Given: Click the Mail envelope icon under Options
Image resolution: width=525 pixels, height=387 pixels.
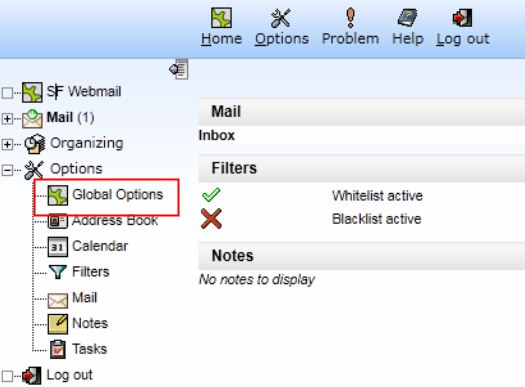Looking at the screenshot, I should [x=58, y=300].
